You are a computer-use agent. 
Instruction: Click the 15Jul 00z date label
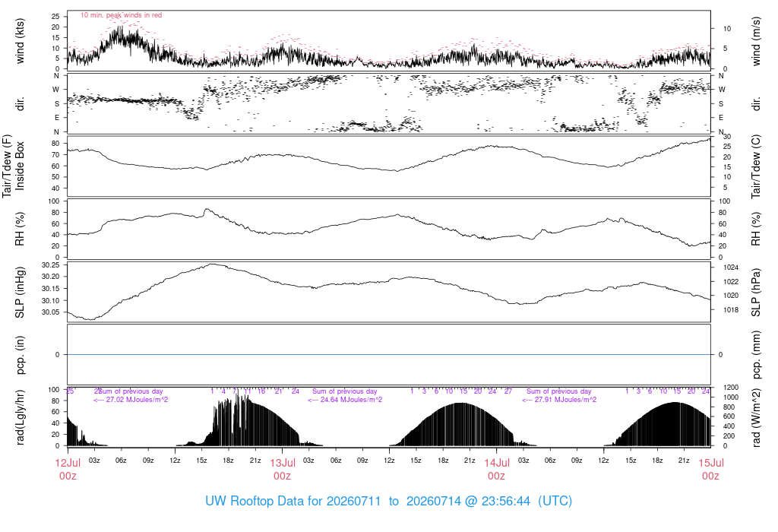point(711,469)
